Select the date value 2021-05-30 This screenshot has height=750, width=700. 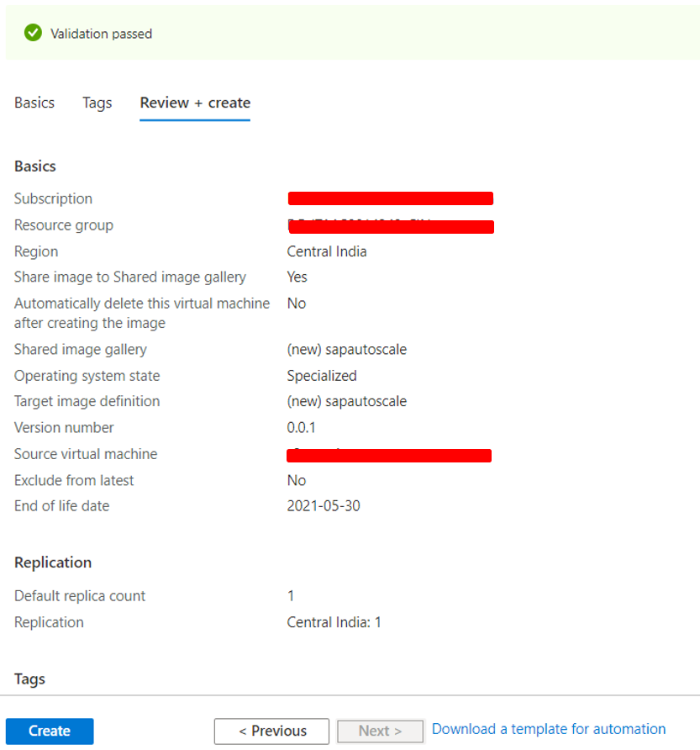tap(324, 506)
